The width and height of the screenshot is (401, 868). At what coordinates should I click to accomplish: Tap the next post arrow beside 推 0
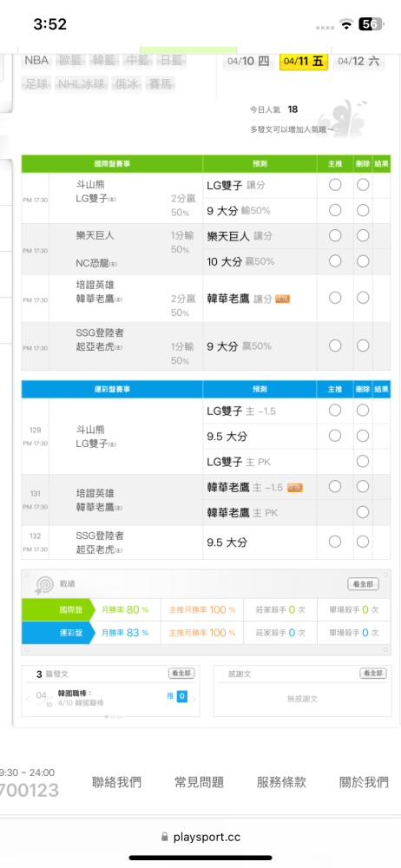click(x=194, y=699)
